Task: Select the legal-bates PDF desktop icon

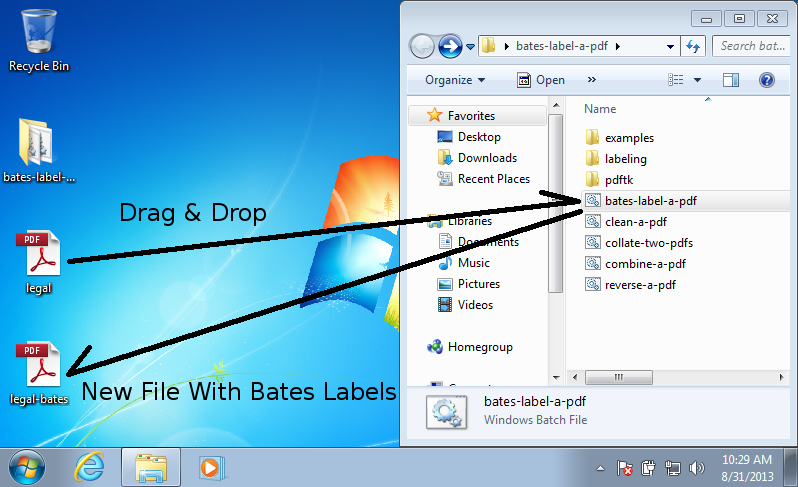Action: 39,373
